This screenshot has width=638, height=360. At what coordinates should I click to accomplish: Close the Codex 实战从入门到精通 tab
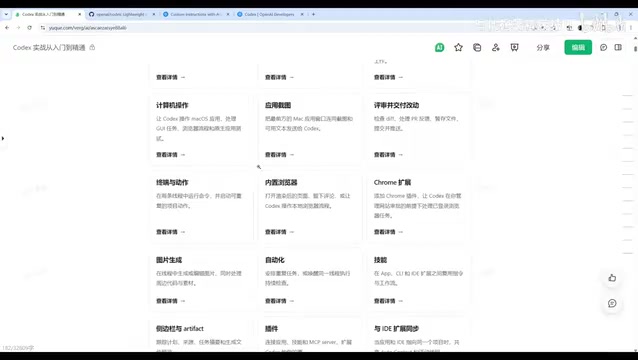point(79,14)
